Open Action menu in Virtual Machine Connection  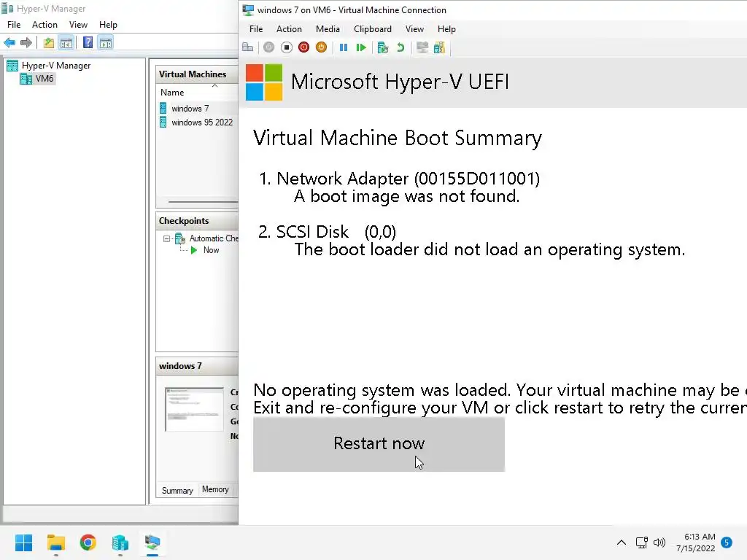[289, 29]
